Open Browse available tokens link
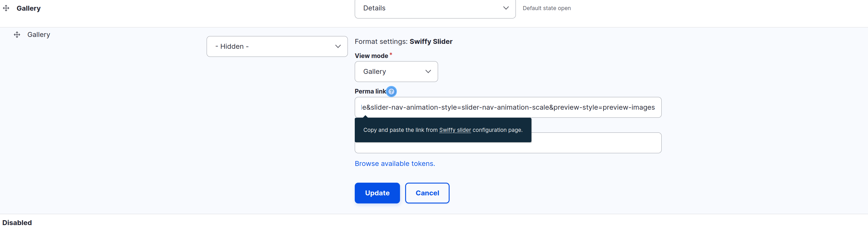 click(395, 164)
